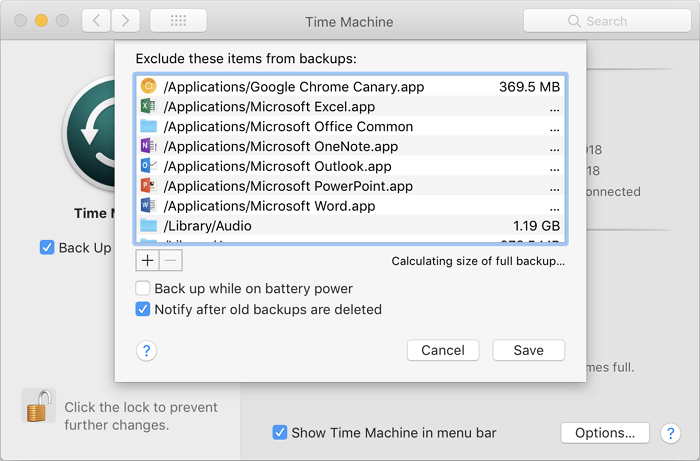700x461 pixels.
Task: Cancel the exclusion list dialog
Action: (x=443, y=350)
